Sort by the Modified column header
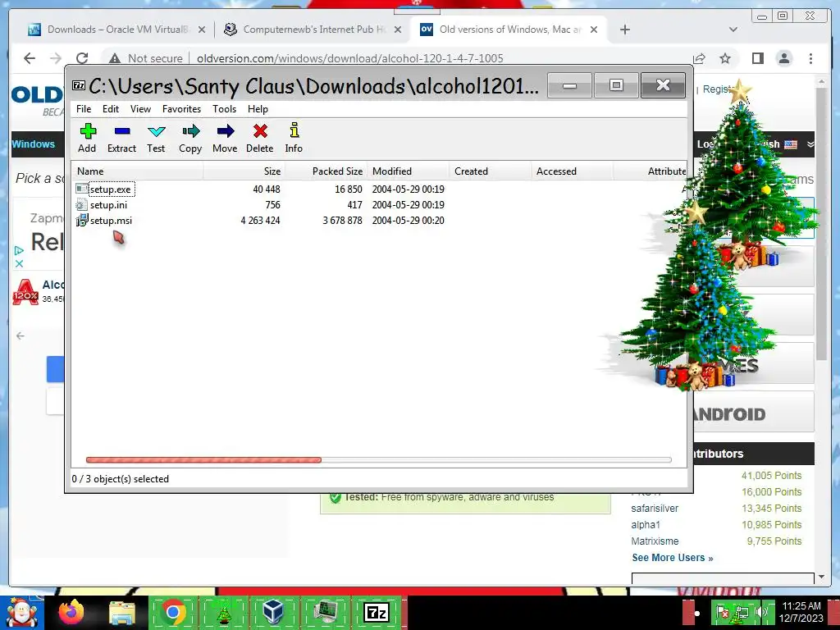Viewport: 840px width, 630px height. pos(408,171)
